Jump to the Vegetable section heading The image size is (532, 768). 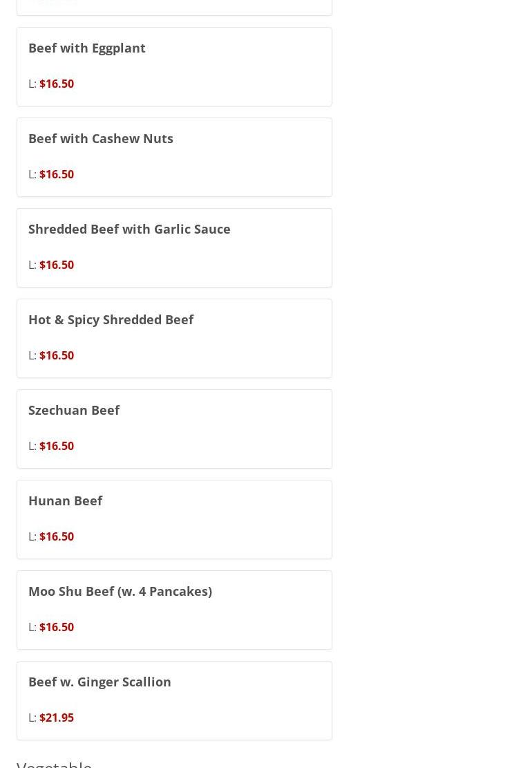tap(54, 762)
